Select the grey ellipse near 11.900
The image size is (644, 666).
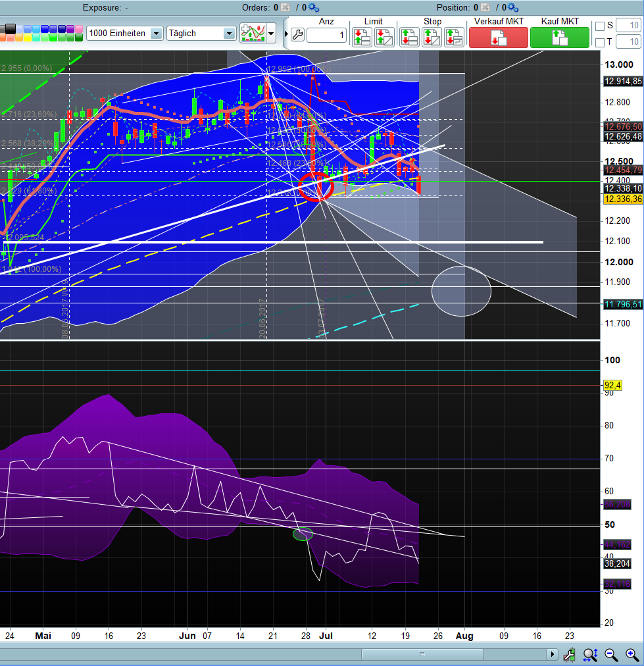pyautogui.click(x=461, y=292)
